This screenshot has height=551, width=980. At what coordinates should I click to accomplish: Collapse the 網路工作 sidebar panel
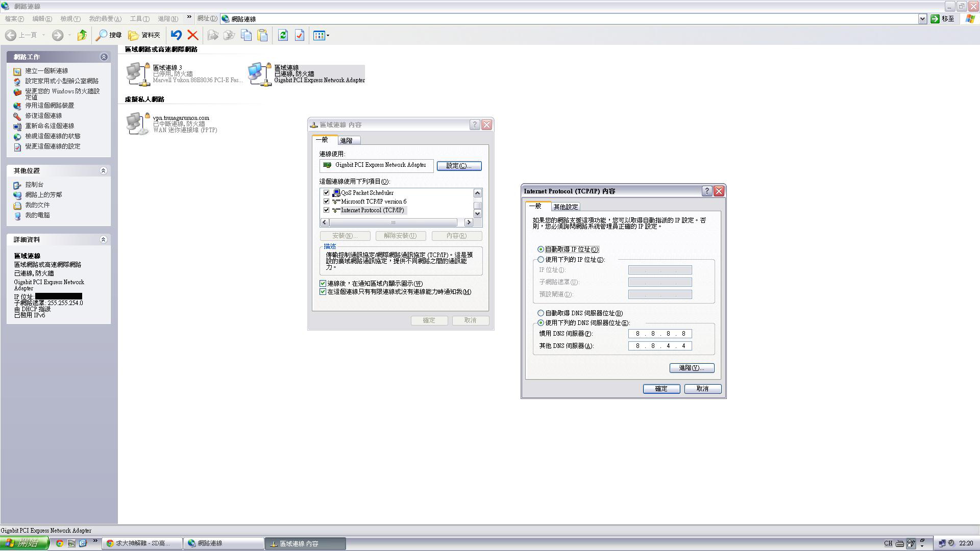coord(104,57)
